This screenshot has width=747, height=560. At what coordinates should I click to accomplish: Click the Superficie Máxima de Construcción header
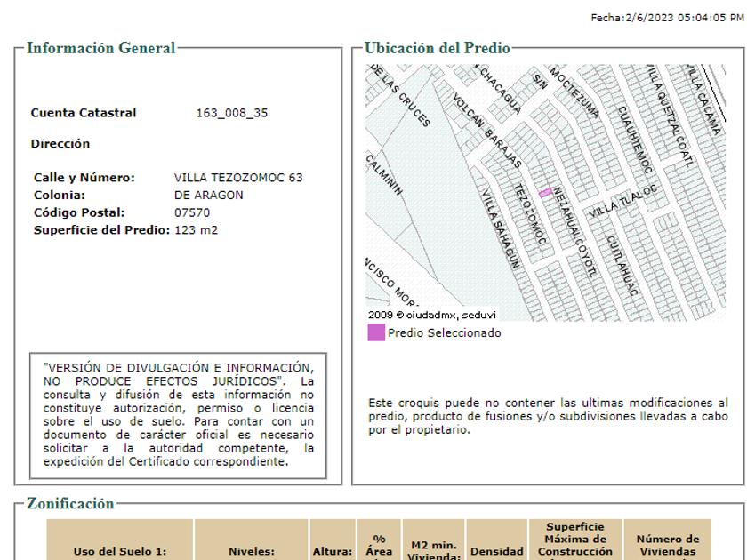575,540
